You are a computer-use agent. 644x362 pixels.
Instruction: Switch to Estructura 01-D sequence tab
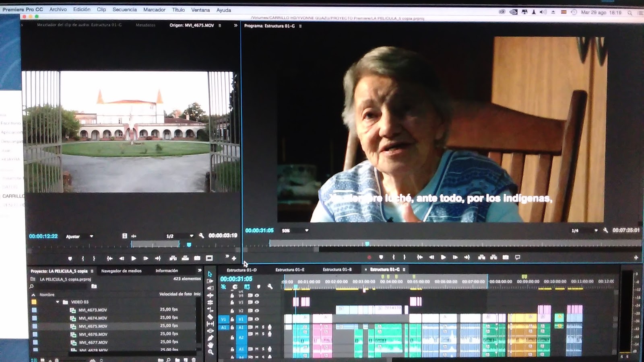pos(242,270)
